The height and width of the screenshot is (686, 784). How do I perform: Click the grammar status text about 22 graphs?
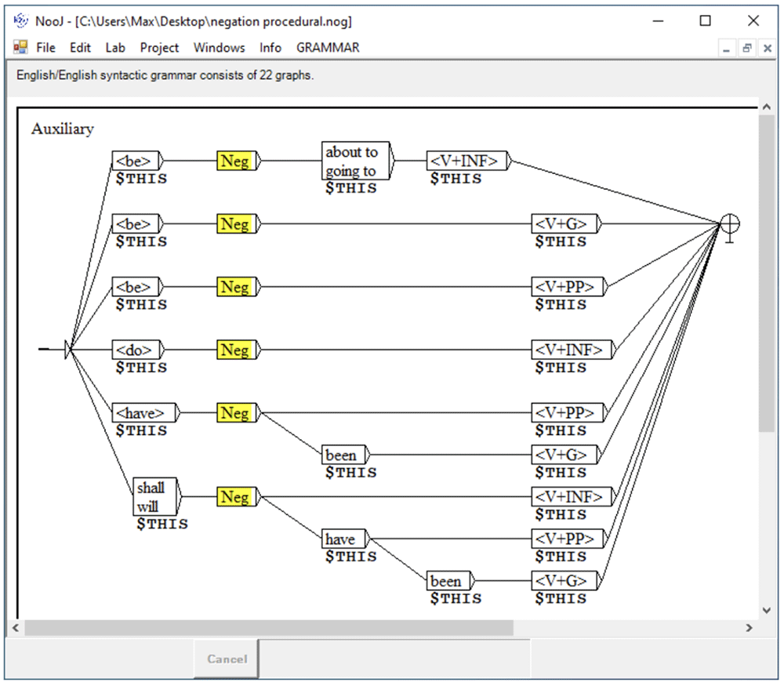165,75
